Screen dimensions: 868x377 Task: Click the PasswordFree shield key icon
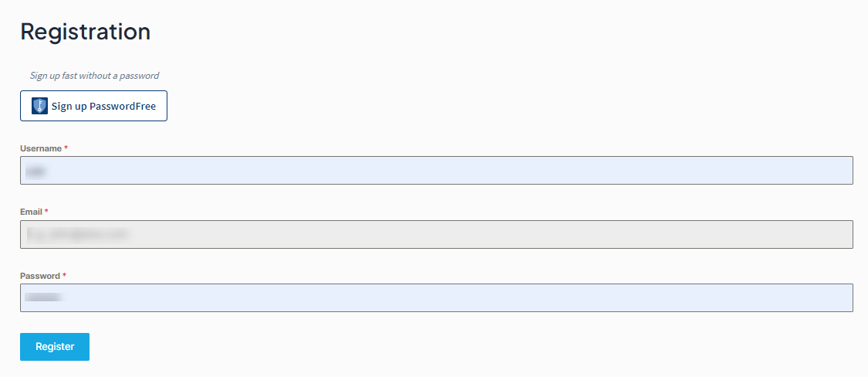pos(39,106)
